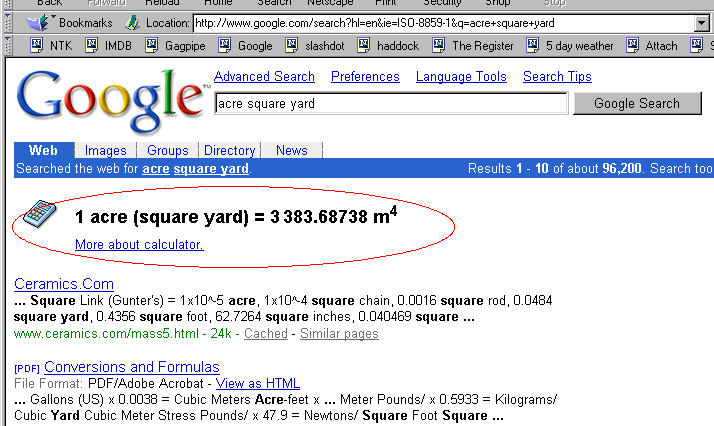The height and width of the screenshot is (426, 714).
Task: Collapse the location toolbar handle
Action: click(x=8, y=23)
